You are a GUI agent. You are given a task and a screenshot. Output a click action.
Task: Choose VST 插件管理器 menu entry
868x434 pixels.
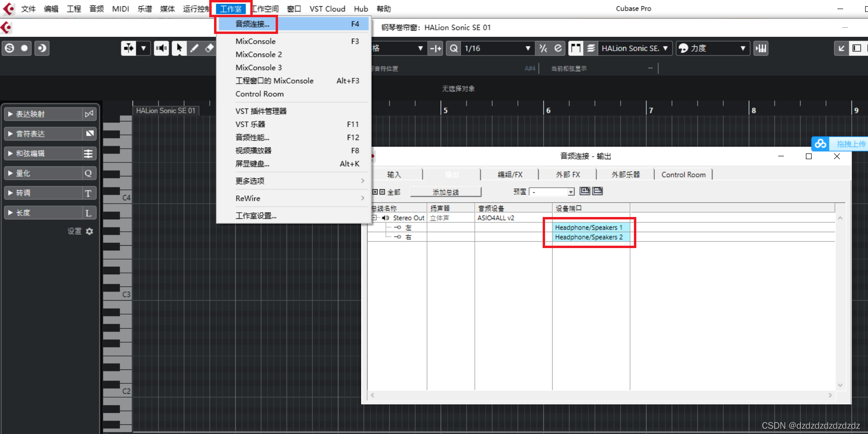pos(293,111)
